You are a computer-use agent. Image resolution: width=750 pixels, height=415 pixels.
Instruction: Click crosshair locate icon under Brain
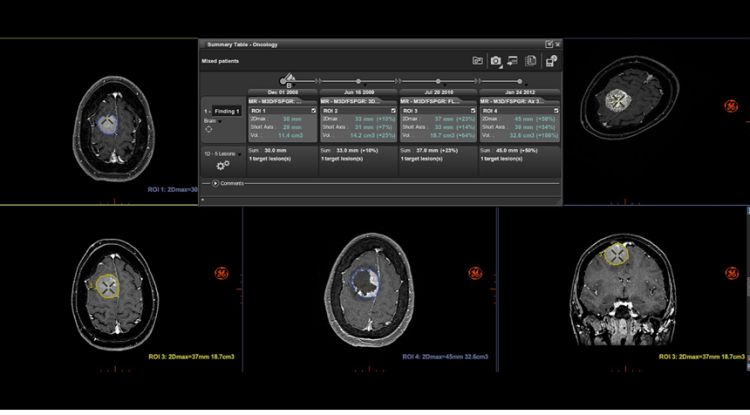pos(209,130)
